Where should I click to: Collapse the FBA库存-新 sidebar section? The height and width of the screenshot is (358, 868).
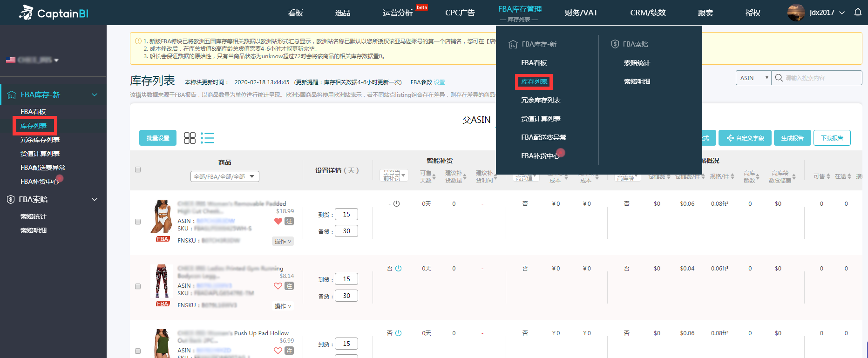click(x=95, y=95)
